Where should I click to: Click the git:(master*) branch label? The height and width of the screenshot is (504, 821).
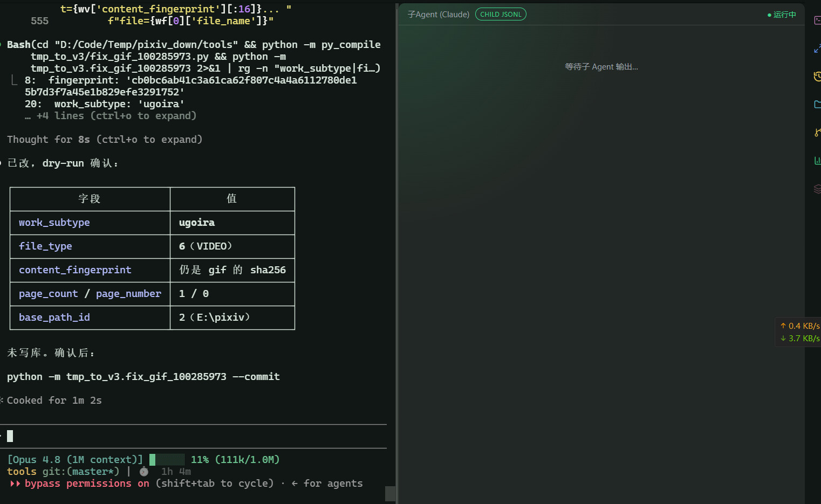(x=81, y=472)
